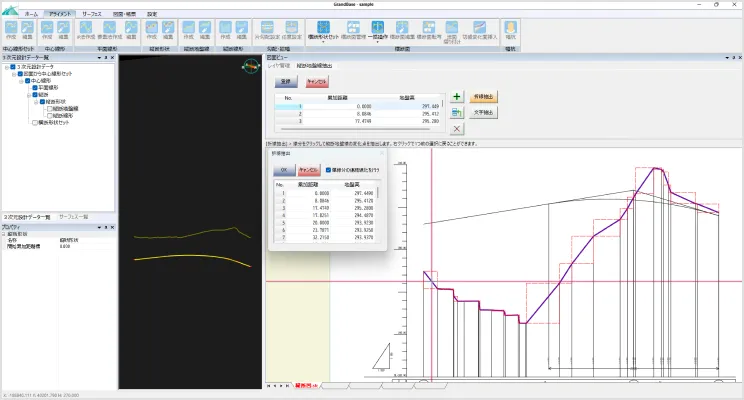This screenshot has height=400, width=744.
Task: Uncheck the 縦断形状 tree checkbox
Action: point(42,102)
